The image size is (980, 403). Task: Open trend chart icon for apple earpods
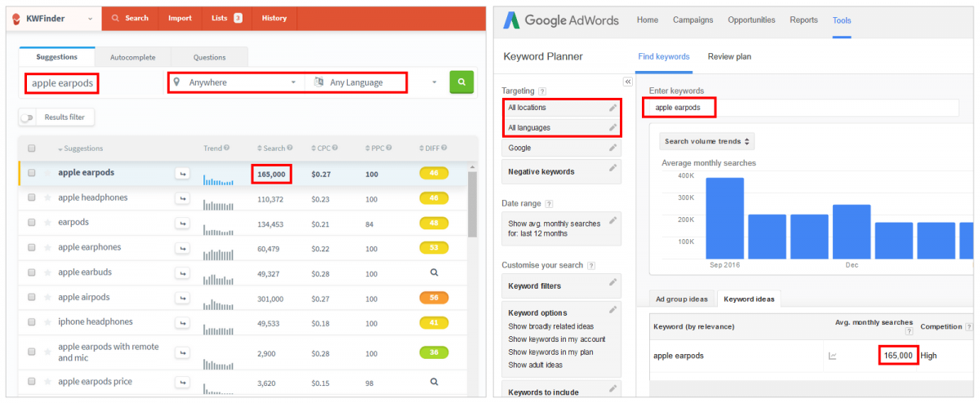[x=832, y=356]
